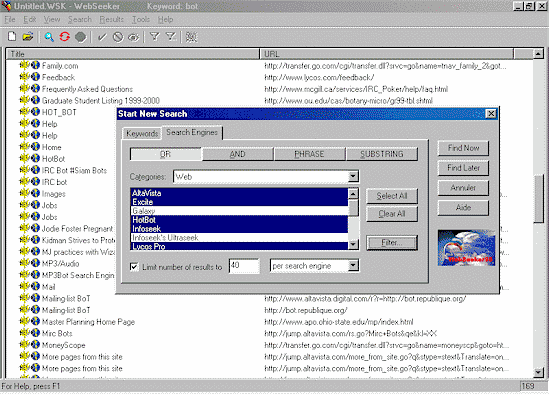Click the red Refresh arrows icon

tap(65, 36)
